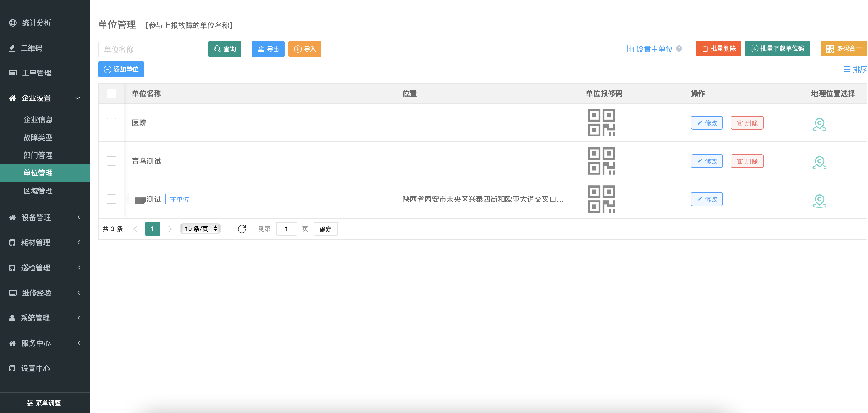Viewport: 868px width, 413px height.
Task: Click the 导入 import button
Action: pos(305,49)
